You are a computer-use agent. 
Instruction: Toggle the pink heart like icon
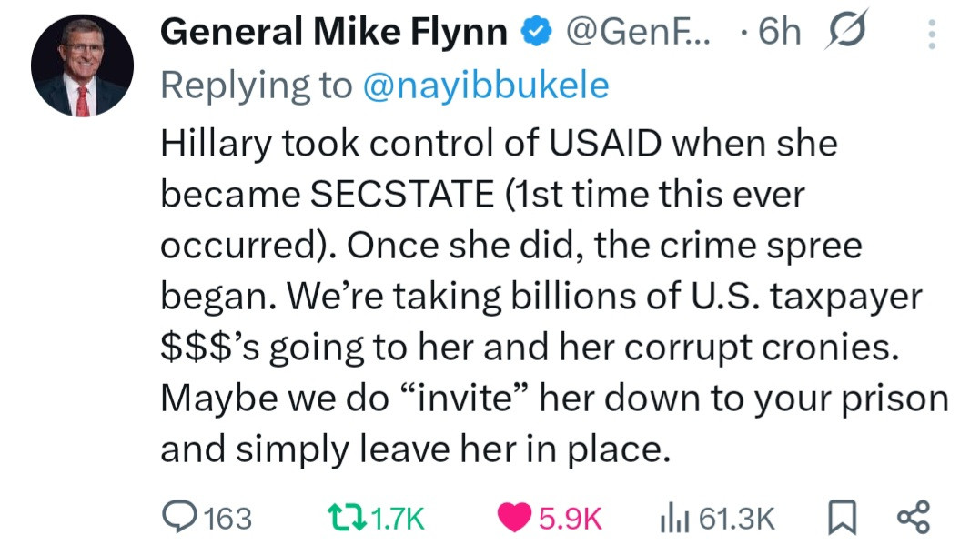click(515, 518)
